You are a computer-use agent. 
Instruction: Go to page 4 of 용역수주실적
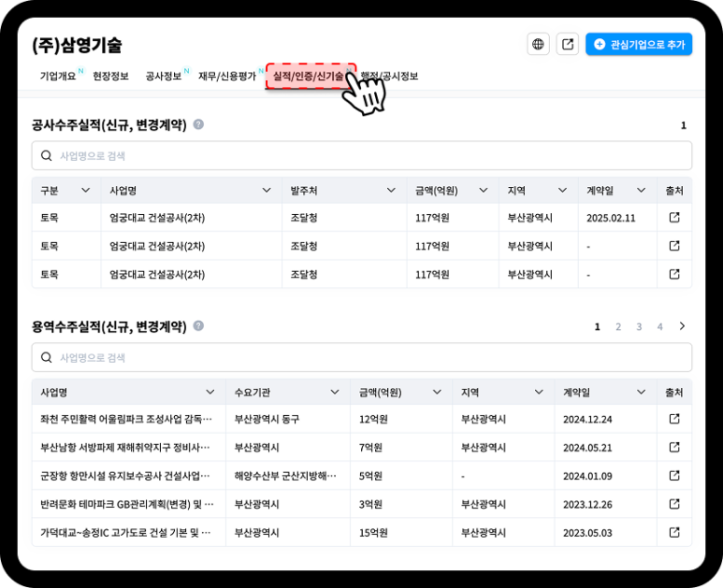click(659, 326)
